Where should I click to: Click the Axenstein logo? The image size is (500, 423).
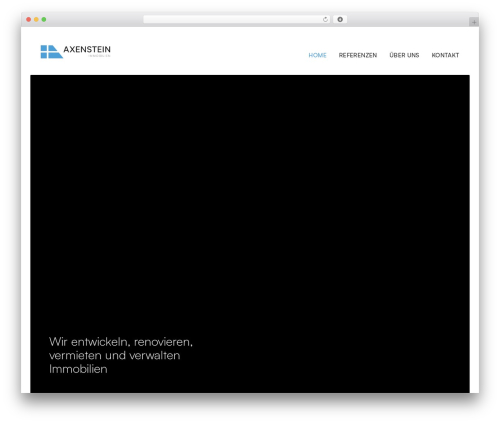point(75,52)
